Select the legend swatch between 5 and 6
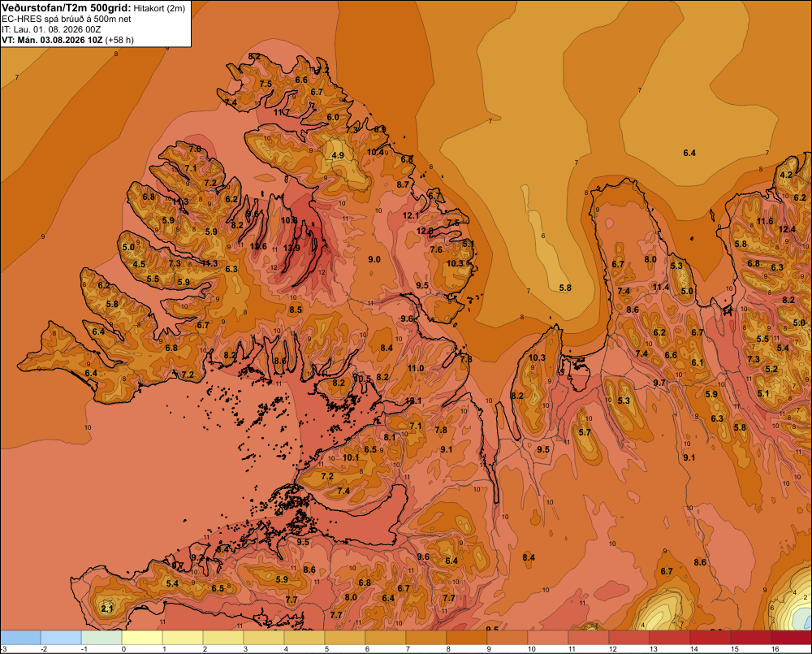Image resolution: width=812 pixels, height=654 pixels. click(x=345, y=638)
